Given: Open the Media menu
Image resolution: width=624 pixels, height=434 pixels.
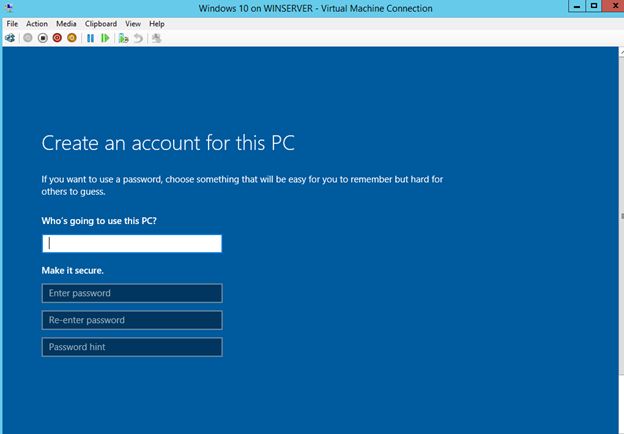Looking at the screenshot, I should point(66,24).
